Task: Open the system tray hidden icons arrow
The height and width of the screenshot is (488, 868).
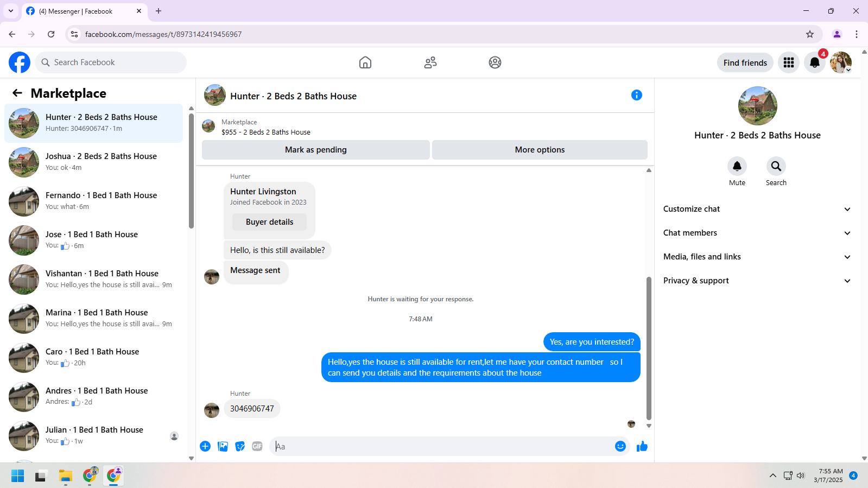Action: [772, 476]
